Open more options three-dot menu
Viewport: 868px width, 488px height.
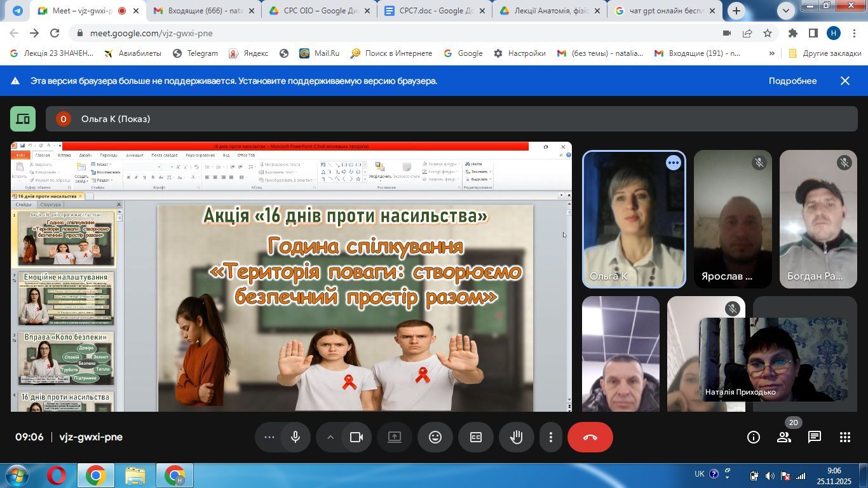click(x=551, y=437)
